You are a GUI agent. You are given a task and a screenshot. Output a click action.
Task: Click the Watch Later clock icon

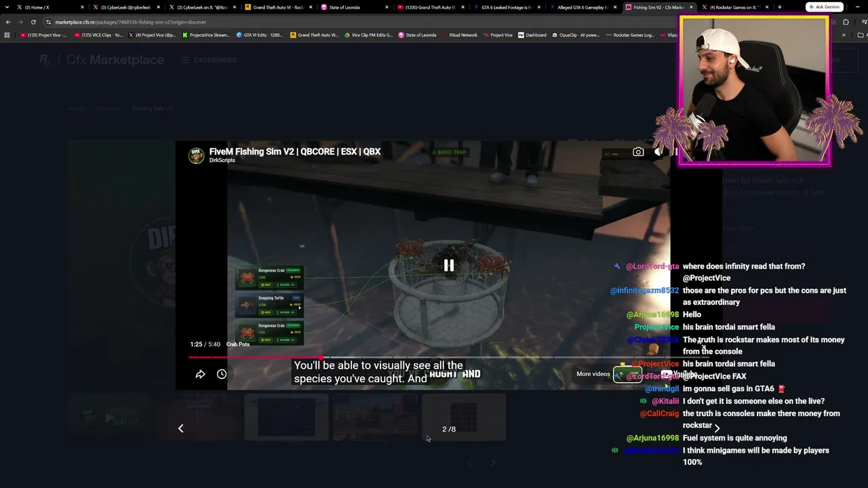pyautogui.click(x=222, y=374)
